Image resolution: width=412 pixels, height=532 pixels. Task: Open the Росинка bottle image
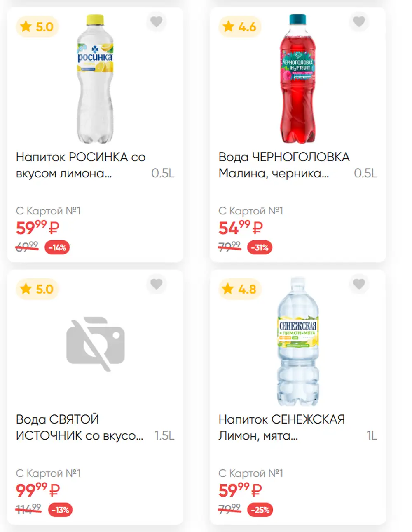coord(95,79)
